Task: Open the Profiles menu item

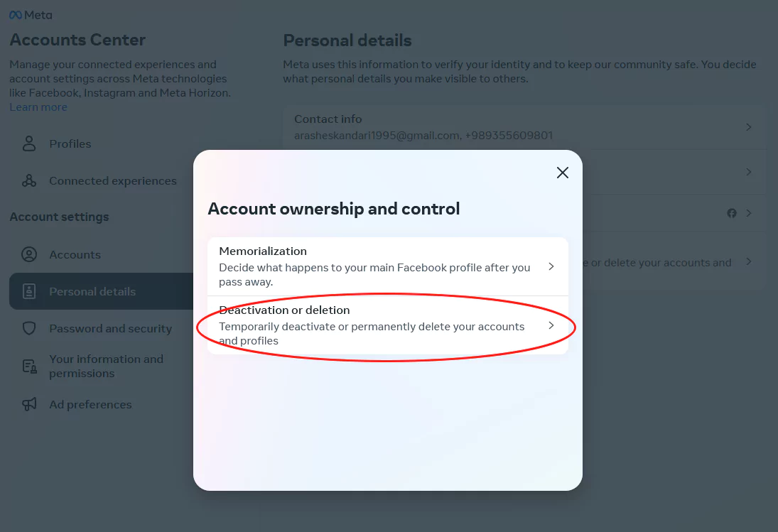Action: click(70, 143)
